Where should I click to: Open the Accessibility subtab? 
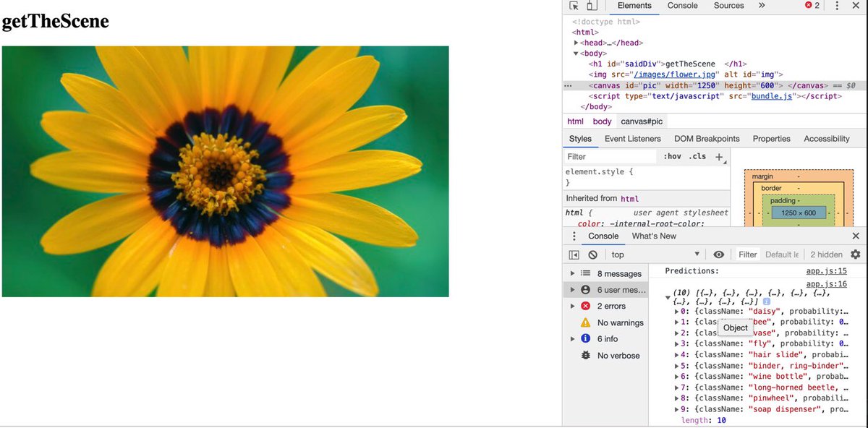(826, 139)
